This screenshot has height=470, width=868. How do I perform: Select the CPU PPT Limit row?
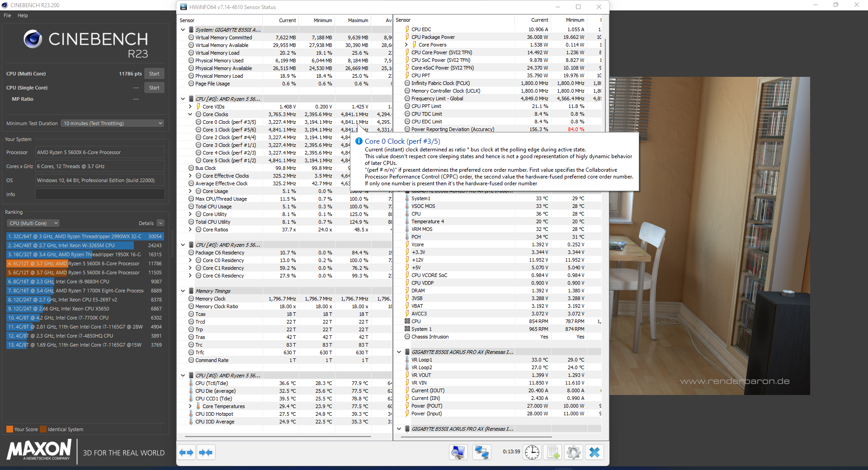[x=497, y=106]
